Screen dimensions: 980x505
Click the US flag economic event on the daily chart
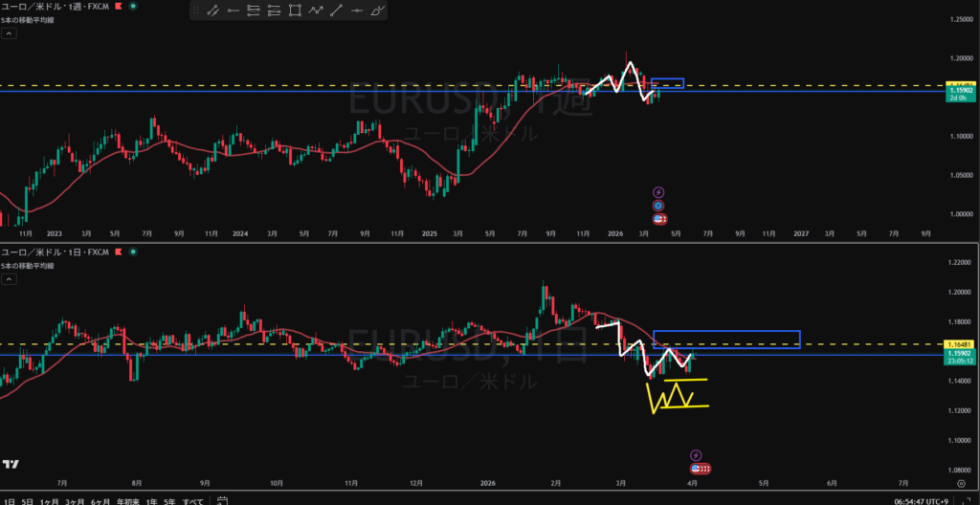[x=700, y=469]
